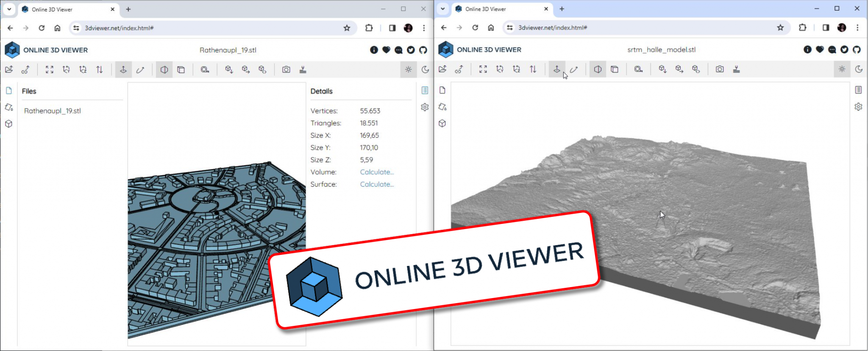Select Online 3D Viewer tab in left browser
The image size is (868, 351).
click(x=68, y=9)
